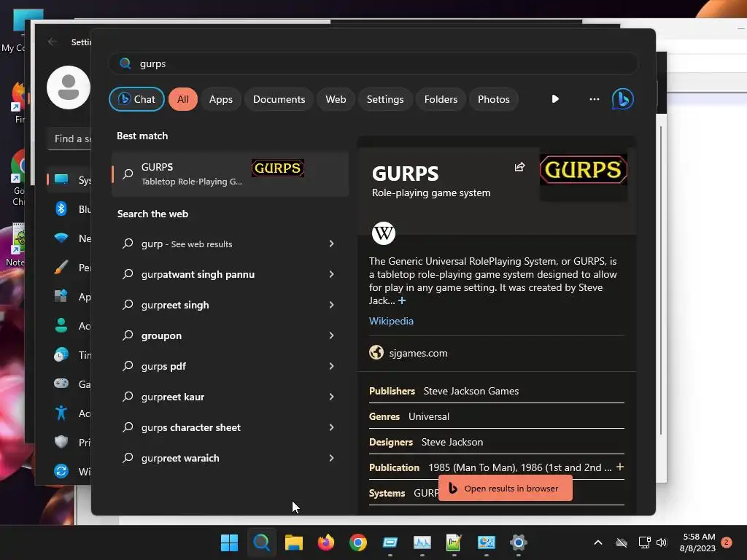The height and width of the screenshot is (560, 747).
Task: Click the large GURPS logo in details panel
Action: coord(583,170)
